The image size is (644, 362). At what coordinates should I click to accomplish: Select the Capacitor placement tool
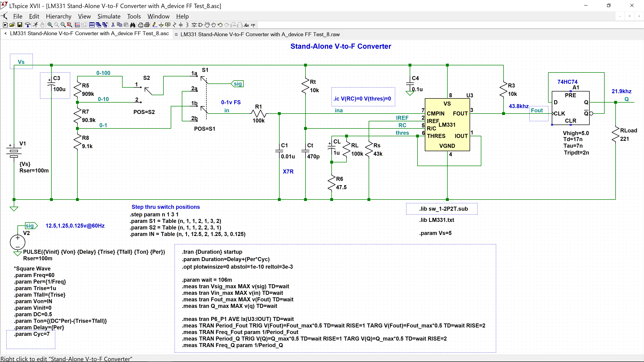181,25
